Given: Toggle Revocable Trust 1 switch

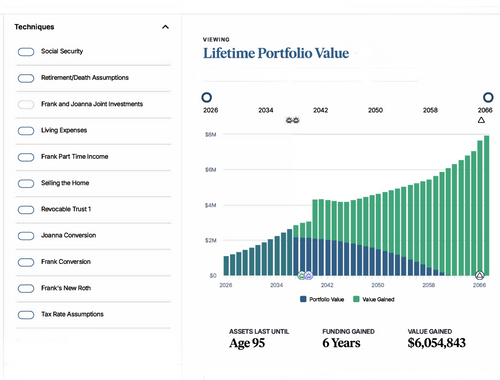Looking at the screenshot, I should tap(26, 210).
